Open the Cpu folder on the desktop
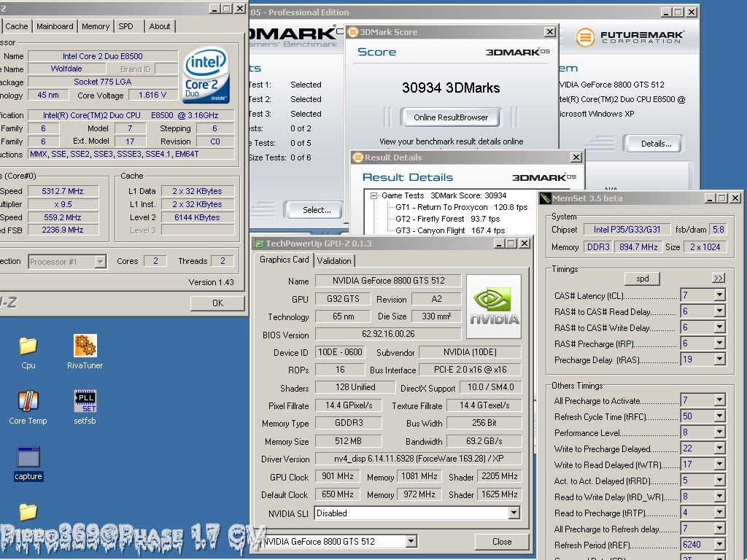Viewport: 747px width, 560px height. pyautogui.click(x=28, y=353)
